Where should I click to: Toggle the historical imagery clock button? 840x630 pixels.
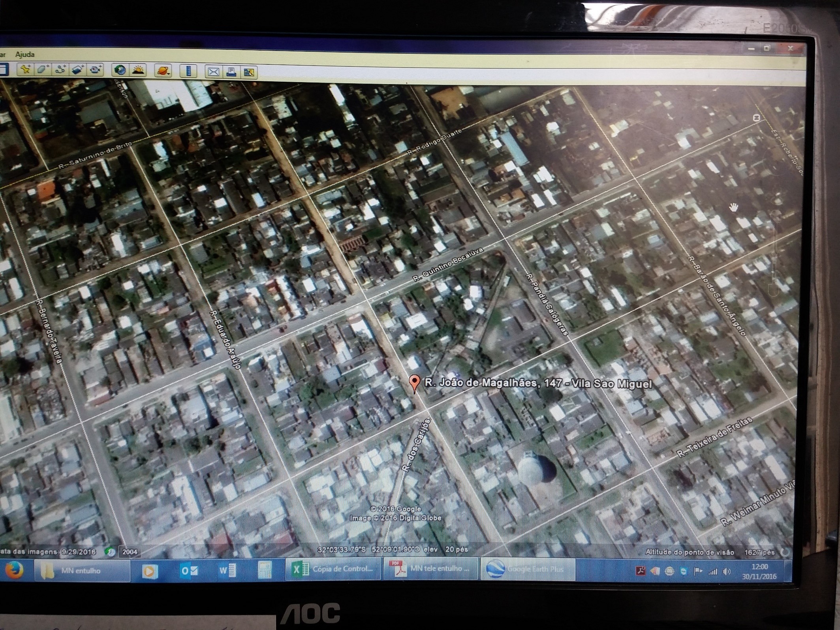[x=120, y=70]
